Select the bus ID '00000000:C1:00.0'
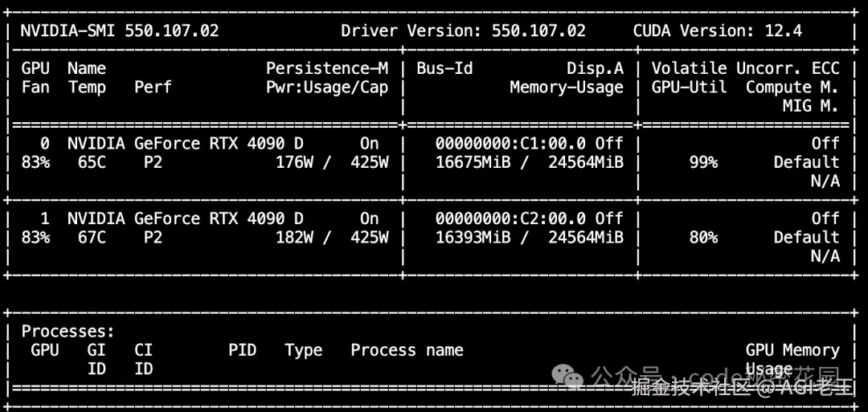Image resolution: width=868 pixels, height=412 pixels. (x=510, y=143)
